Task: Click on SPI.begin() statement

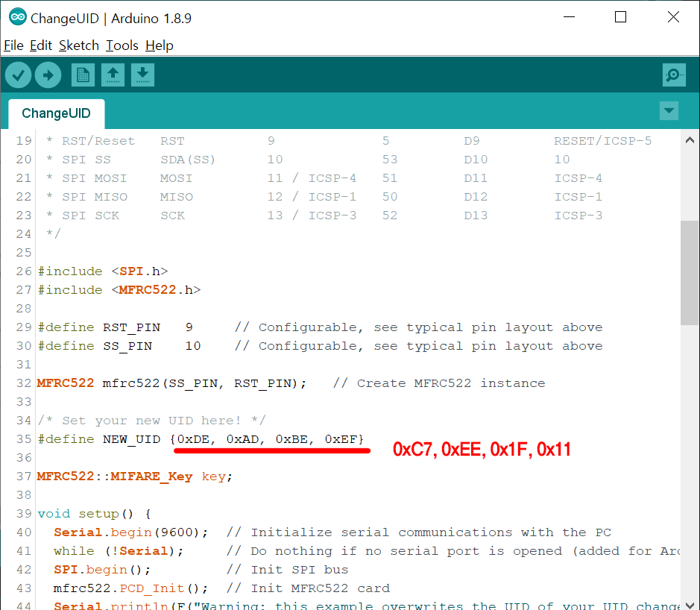Action: coord(102,570)
